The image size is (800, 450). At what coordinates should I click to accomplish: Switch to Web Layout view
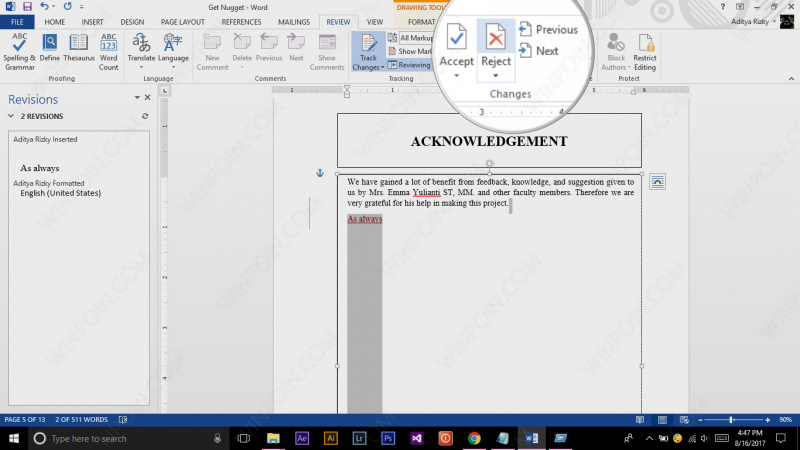tap(684, 419)
